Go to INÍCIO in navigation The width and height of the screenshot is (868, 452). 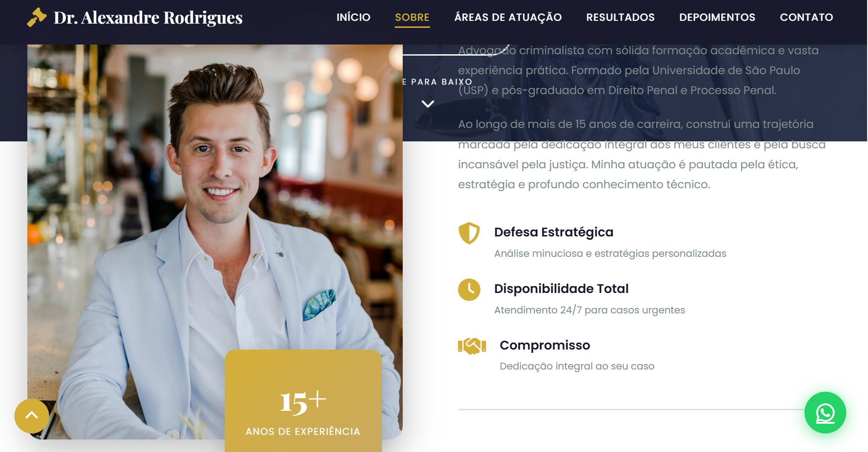tap(353, 18)
